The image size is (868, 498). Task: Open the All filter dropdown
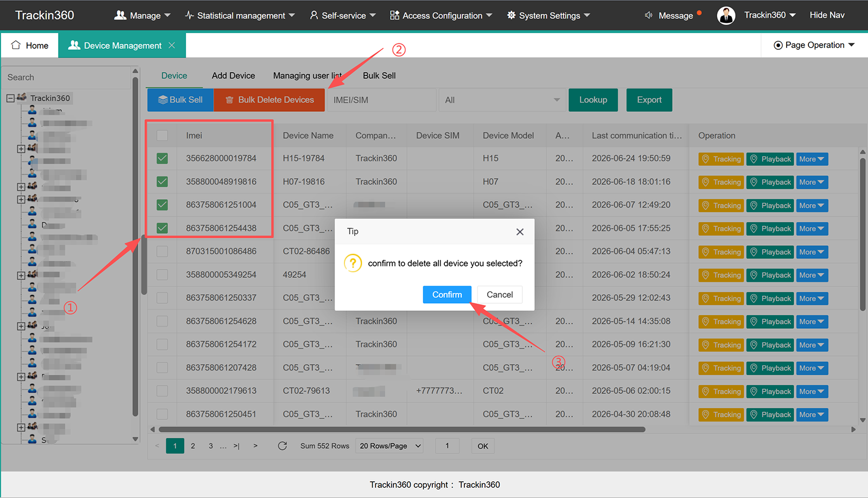[x=502, y=100]
